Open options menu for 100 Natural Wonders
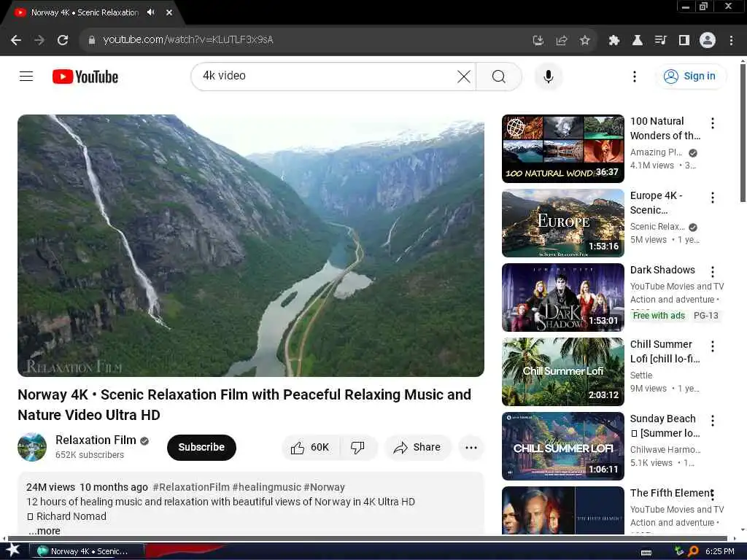This screenshot has width=747, height=560. pyautogui.click(x=713, y=123)
